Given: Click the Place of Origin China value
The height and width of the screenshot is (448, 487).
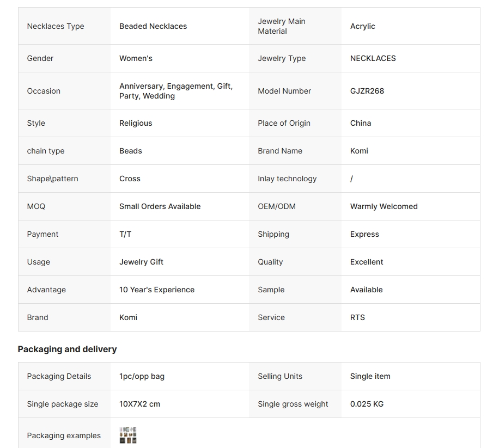Looking at the screenshot, I should [x=360, y=123].
